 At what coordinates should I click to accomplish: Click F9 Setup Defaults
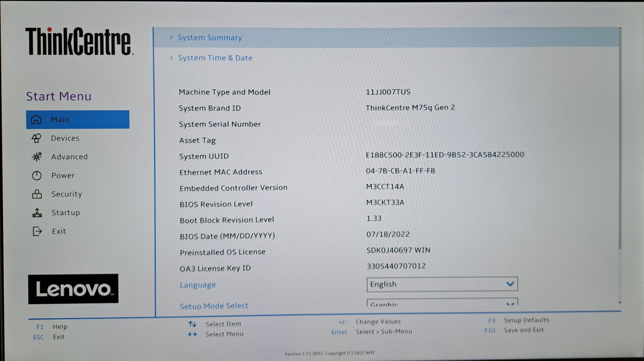[518, 320]
